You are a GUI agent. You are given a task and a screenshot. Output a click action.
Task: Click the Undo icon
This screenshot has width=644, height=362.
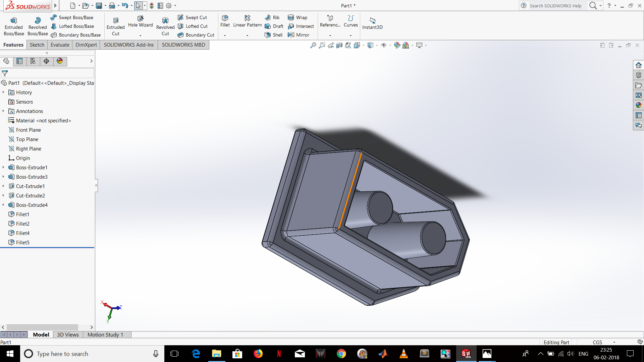pyautogui.click(x=125, y=6)
